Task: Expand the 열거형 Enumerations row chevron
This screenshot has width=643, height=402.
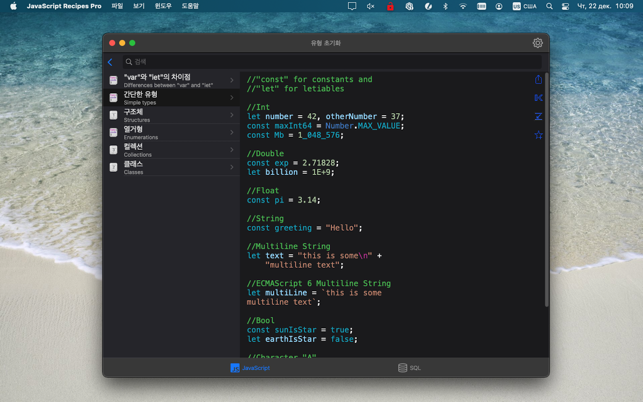Action: pos(232,132)
